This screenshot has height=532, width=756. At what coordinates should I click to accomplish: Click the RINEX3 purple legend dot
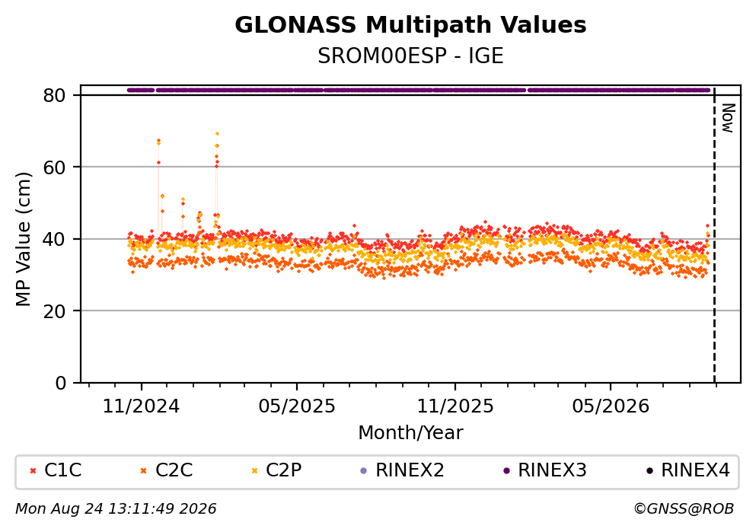506,471
